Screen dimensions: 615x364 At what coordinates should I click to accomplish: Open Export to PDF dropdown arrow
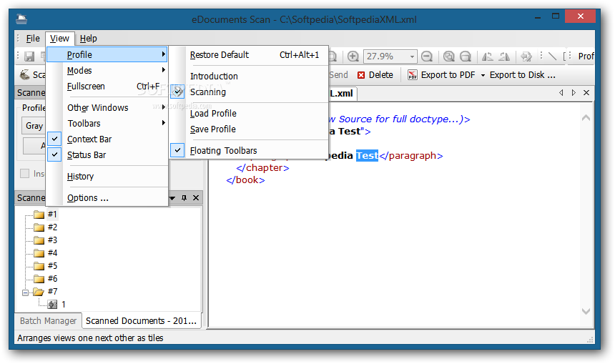tap(483, 75)
